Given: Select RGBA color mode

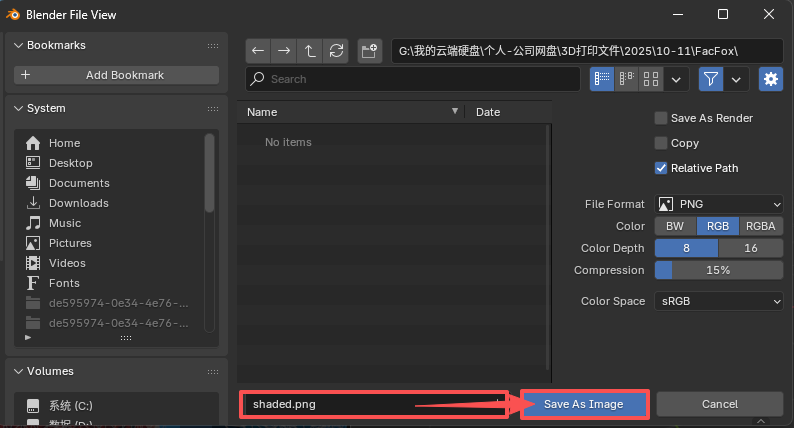Looking at the screenshot, I should [760, 226].
